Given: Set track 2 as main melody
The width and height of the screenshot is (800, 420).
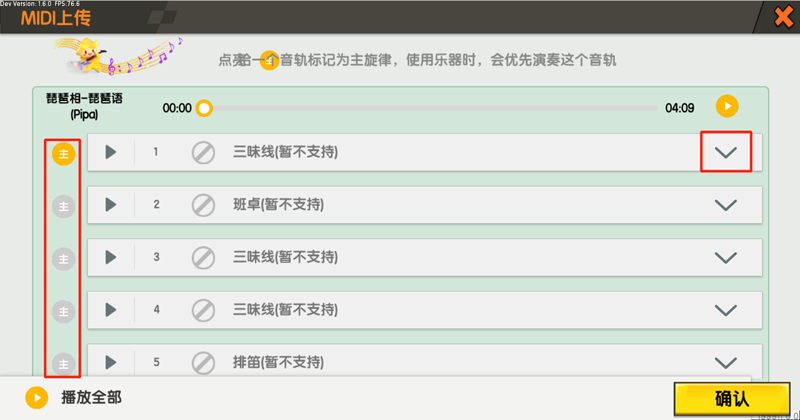Looking at the screenshot, I should pyautogui.click(x=64, y=206).
